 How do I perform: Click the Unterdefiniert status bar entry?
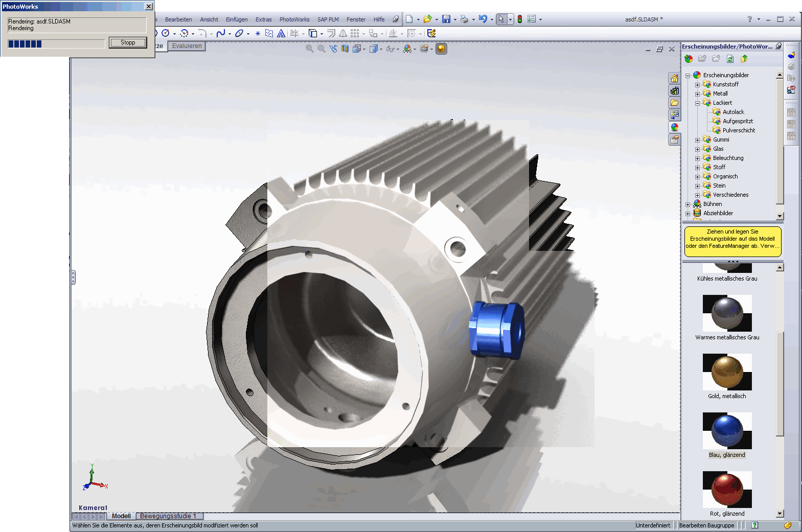(x=653, y=525)
